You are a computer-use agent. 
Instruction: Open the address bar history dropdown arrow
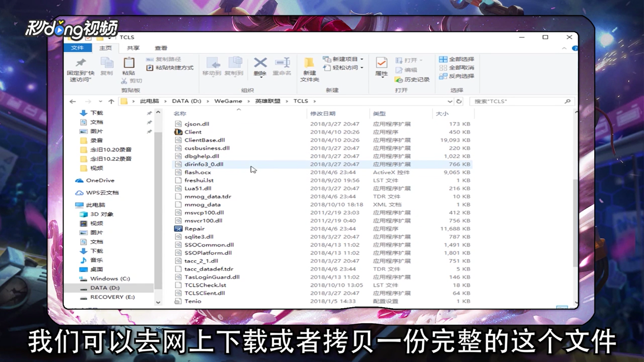click(x=450, y=101)
